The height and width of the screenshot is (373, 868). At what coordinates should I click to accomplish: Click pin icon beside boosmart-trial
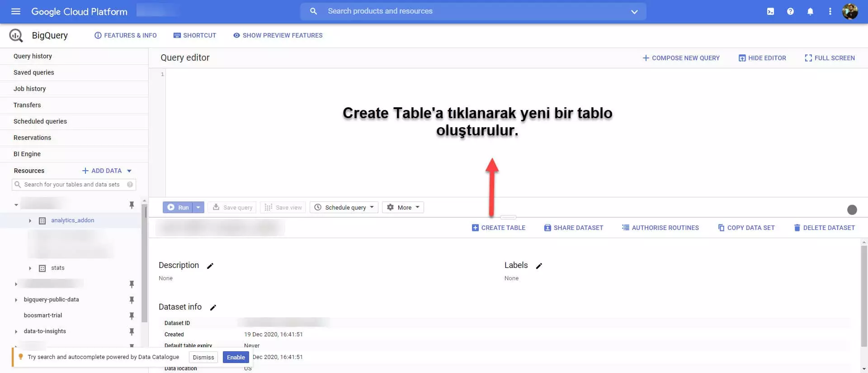[132, 316]
